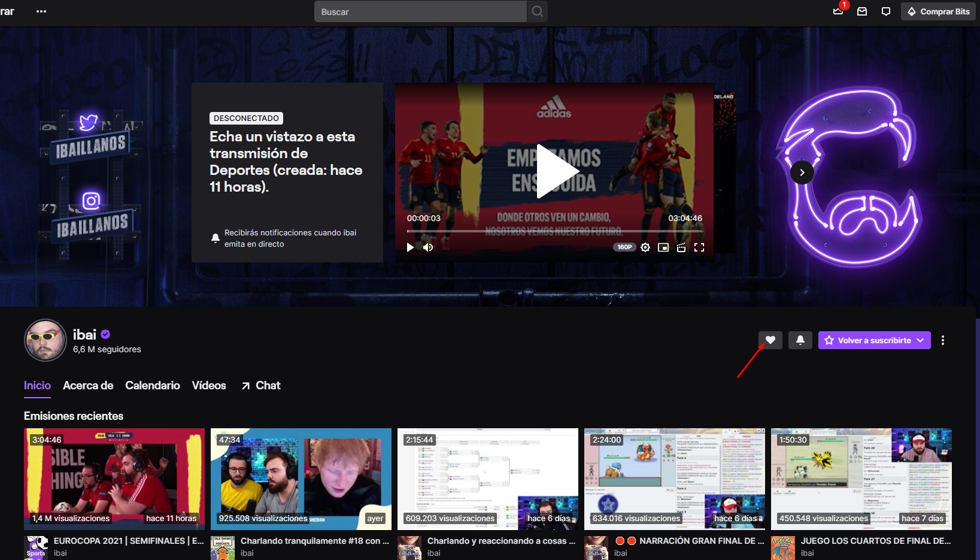Toggle follow heart button for ibai
This screenshot has height=560, width=980.
[770, 340]
